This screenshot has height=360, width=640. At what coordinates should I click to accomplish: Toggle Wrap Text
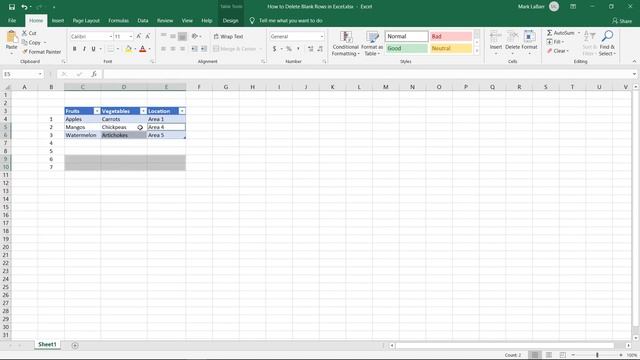[x=228, y=36]
